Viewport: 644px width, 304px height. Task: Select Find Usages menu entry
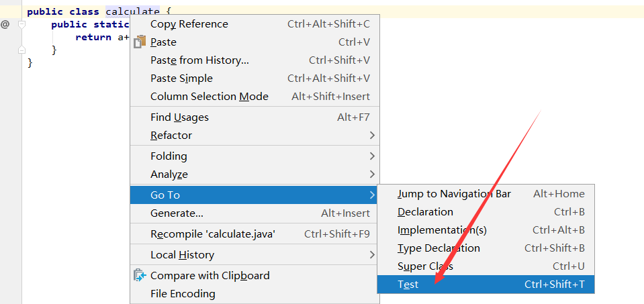pyautogui.click(x=179, y=117)
